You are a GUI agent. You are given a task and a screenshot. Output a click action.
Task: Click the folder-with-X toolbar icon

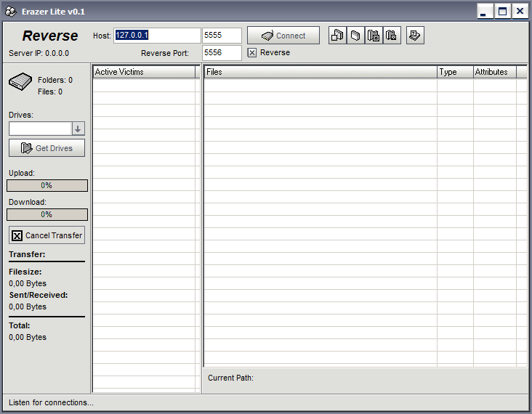point(392,36)
